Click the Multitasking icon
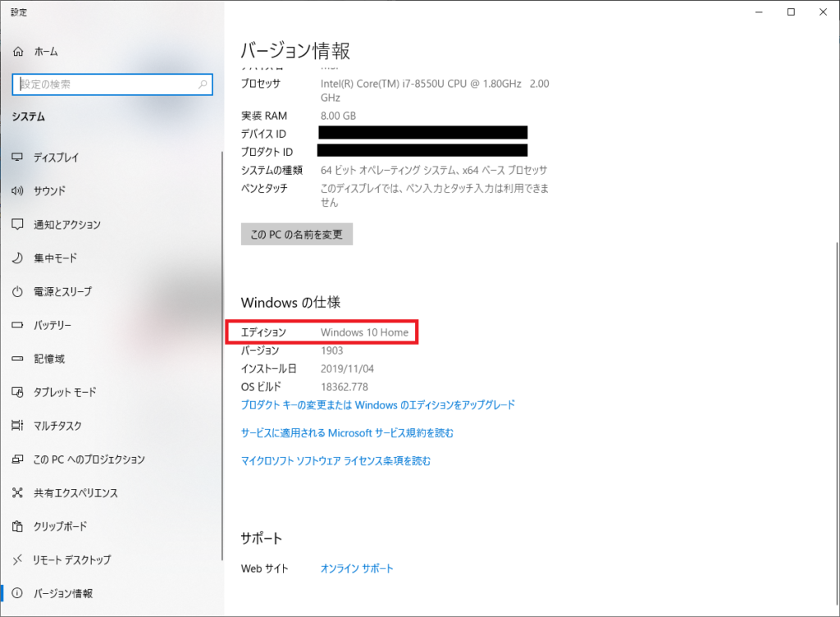This screenshot has height=617, width=840. 17,425
